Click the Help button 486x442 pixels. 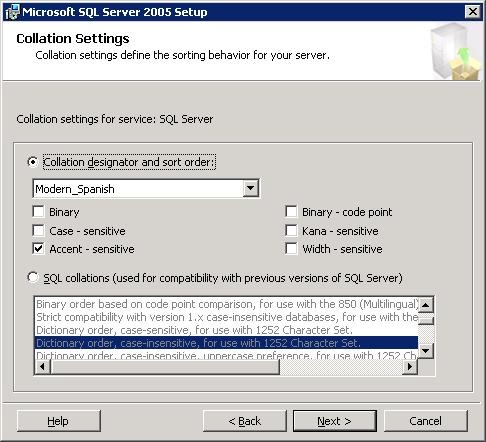[x=59, y=421]
